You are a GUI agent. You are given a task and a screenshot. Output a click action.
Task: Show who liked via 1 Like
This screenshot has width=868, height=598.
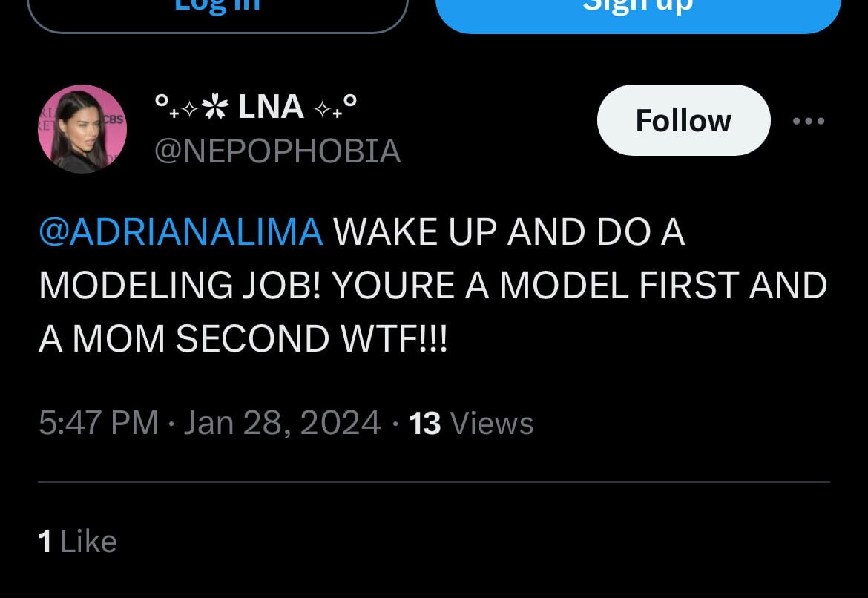click(77, 542)
